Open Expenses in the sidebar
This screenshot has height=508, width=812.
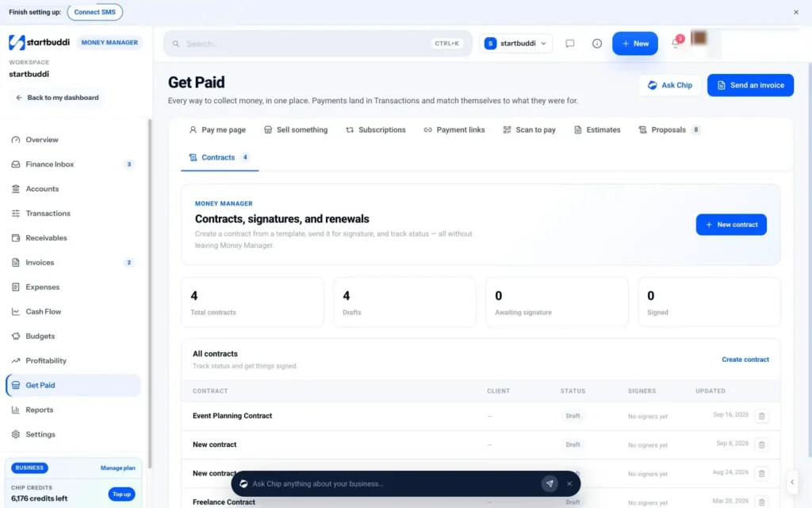[x=72, y=287]
